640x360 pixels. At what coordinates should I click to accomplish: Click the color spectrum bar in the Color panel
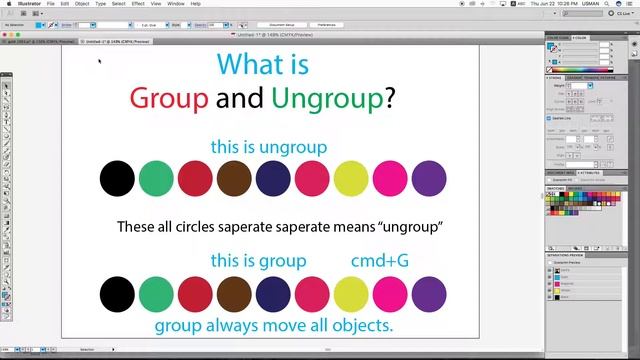[582, 70]
